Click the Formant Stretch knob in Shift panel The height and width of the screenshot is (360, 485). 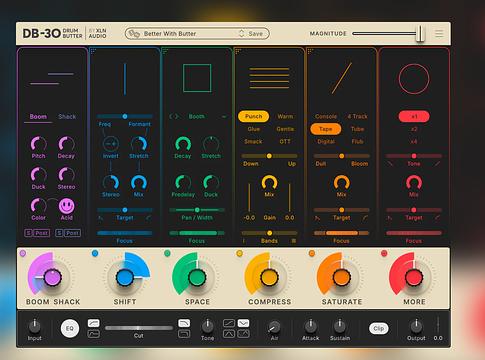139,144
